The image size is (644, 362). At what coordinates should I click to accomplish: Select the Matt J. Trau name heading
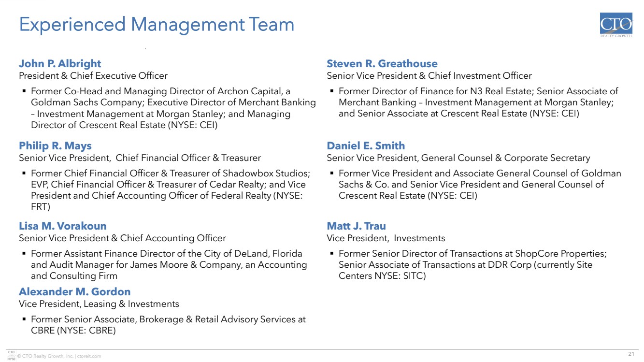coord(356,226)
